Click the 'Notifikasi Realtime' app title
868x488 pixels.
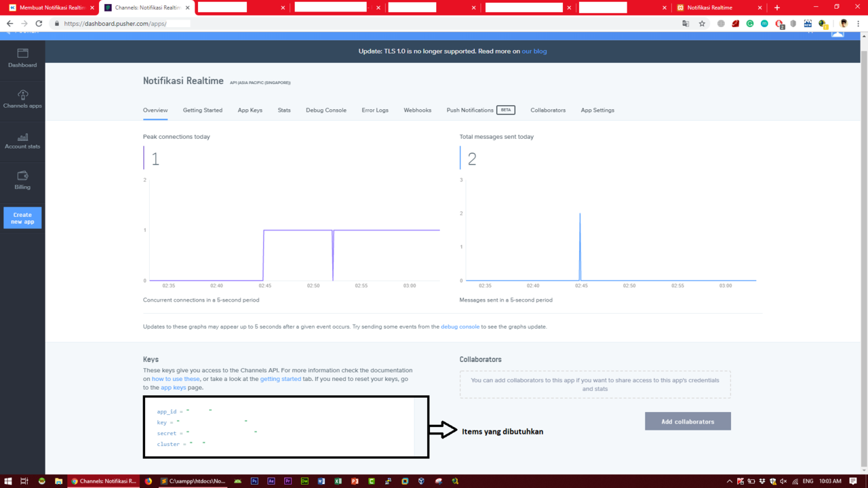pos(183,81)
